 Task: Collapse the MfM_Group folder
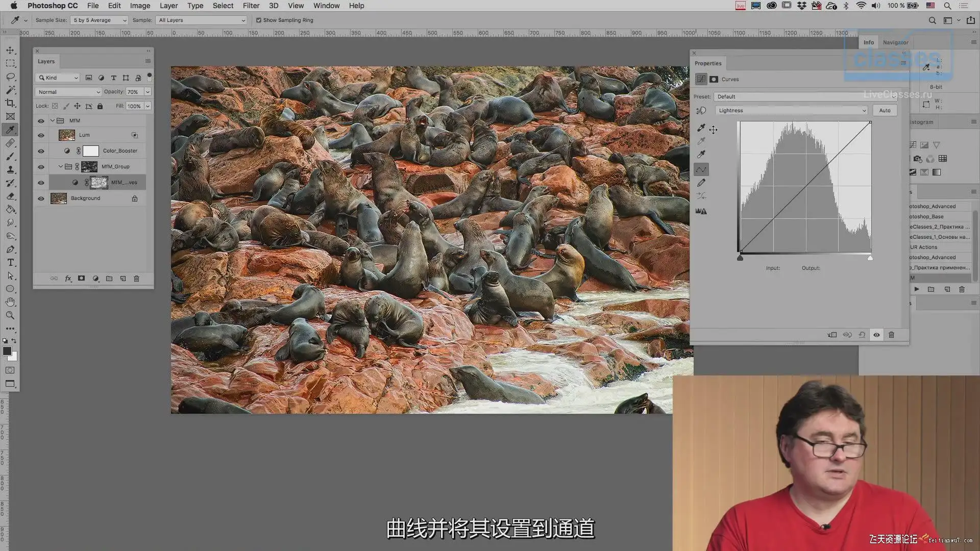pyautogui.click(x=61, y=167)
